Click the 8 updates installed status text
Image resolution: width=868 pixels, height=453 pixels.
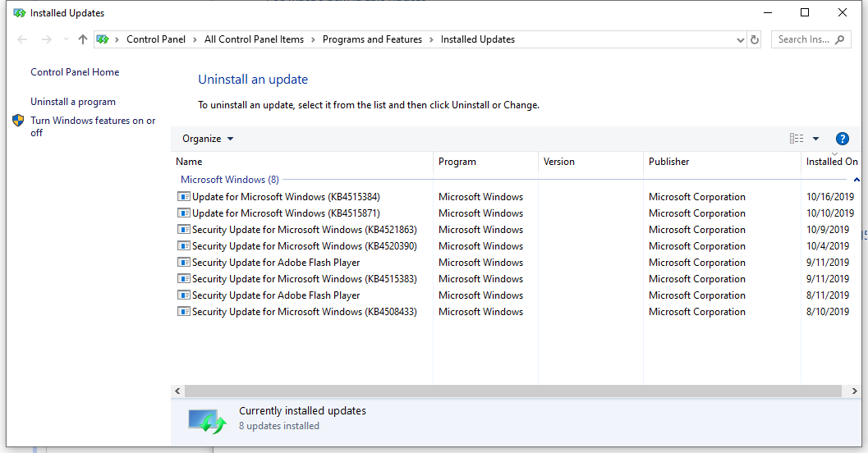[x=279, y=426]
